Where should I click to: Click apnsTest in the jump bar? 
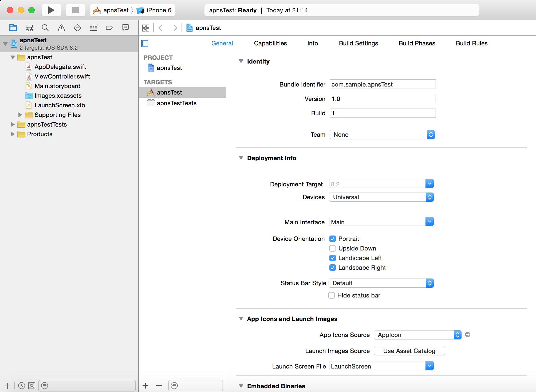click(x=204, y=28)
